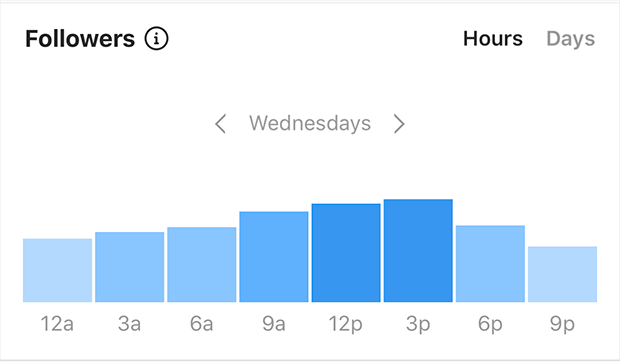Viewport: 620px width, 362px height.
Task: Click the 12p axis label
Action: tap(346, 325)
